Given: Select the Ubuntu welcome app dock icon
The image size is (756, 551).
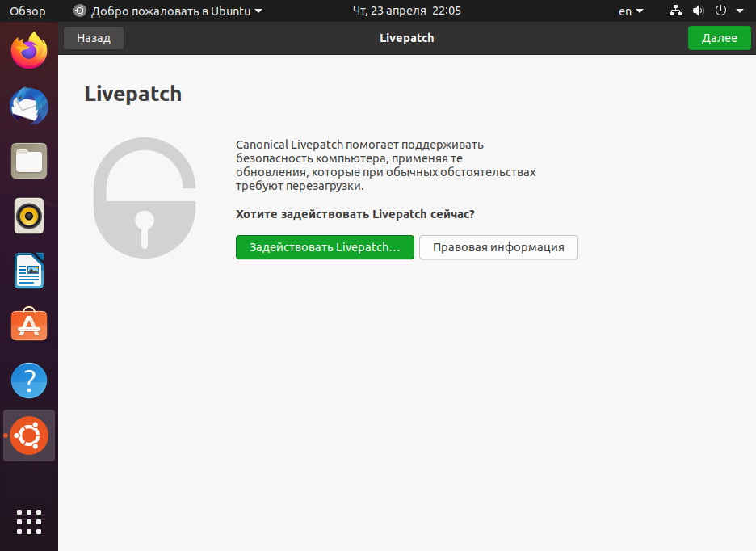Looking at the screenshot, I should tap(29, 435).
